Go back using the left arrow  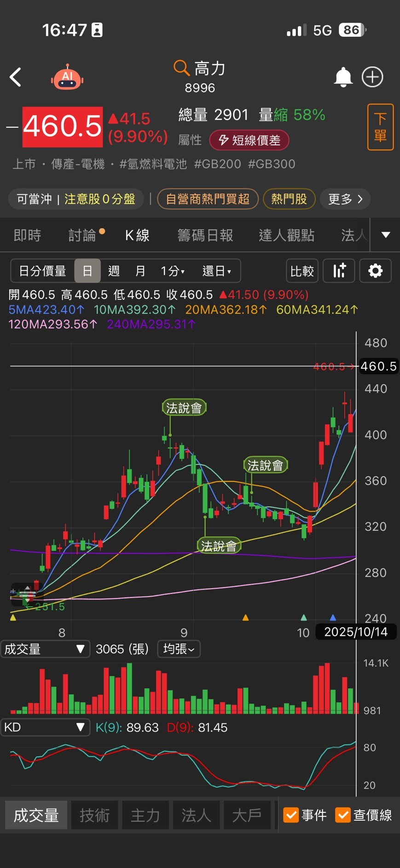[x=16, y=77]
